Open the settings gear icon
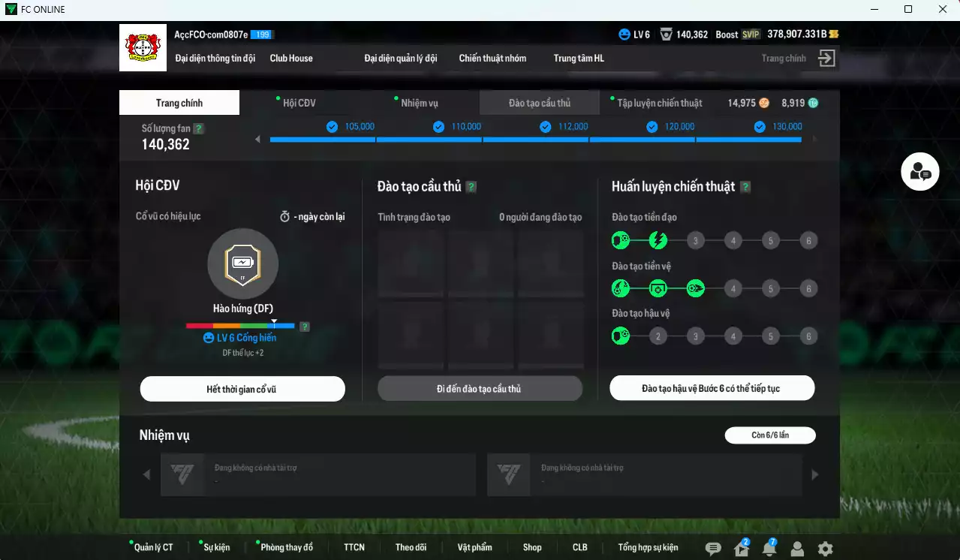 (825, 549)
